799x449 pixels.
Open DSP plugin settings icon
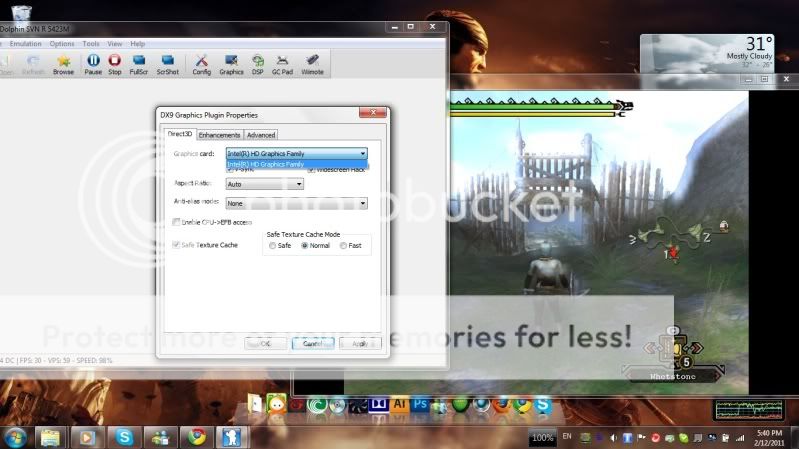258,64
